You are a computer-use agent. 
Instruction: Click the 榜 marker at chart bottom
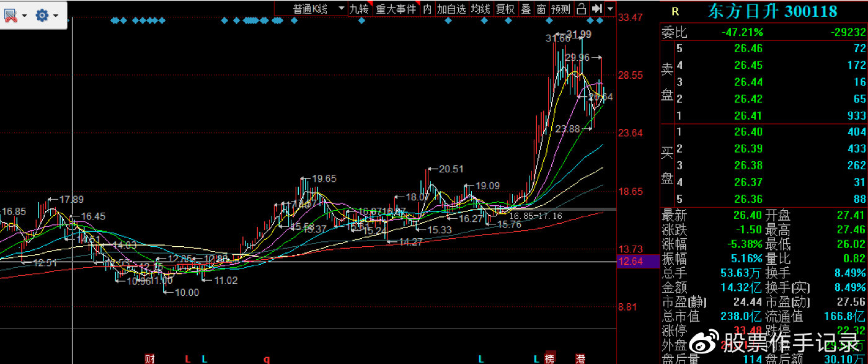click(549, 358)
